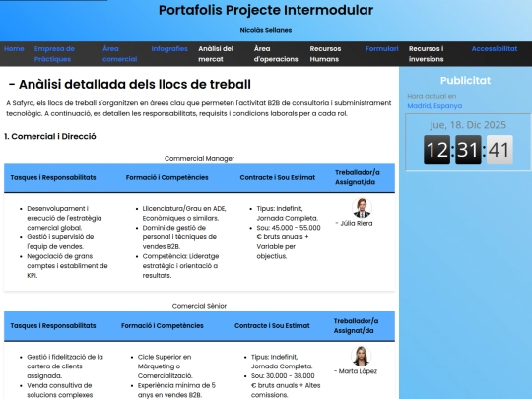532x399 pixels.
Task: Click bullet Domini de gestió de personal
Action: pyautogui.click(x=179, y=237)
